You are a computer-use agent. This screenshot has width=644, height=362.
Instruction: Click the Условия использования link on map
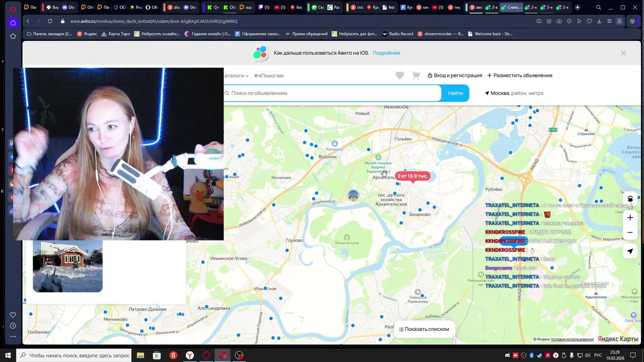572,339
